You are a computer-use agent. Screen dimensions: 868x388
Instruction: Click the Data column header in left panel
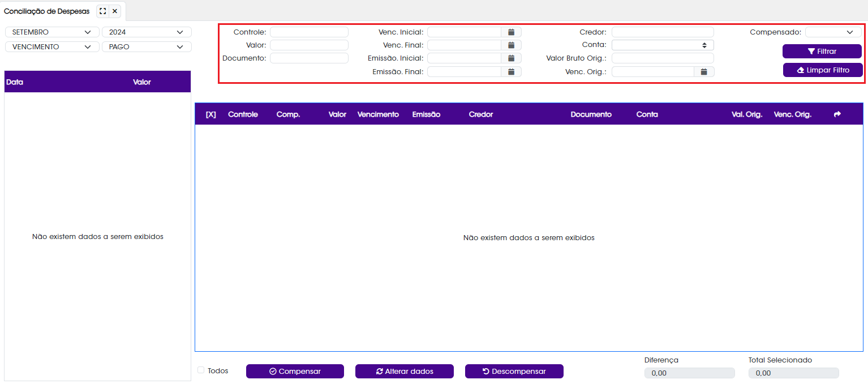click(14, 82)
